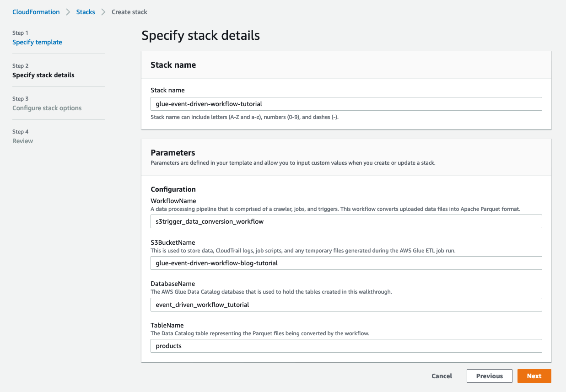The image size is (566, 392).
Task: Click the 'Stack name' section header
Action: pos(173,65)
